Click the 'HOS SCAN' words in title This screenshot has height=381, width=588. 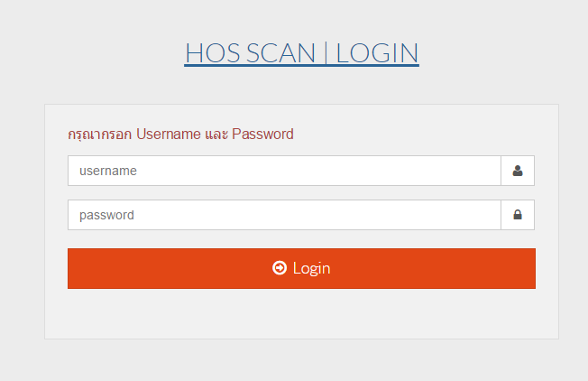click(252, 53)
